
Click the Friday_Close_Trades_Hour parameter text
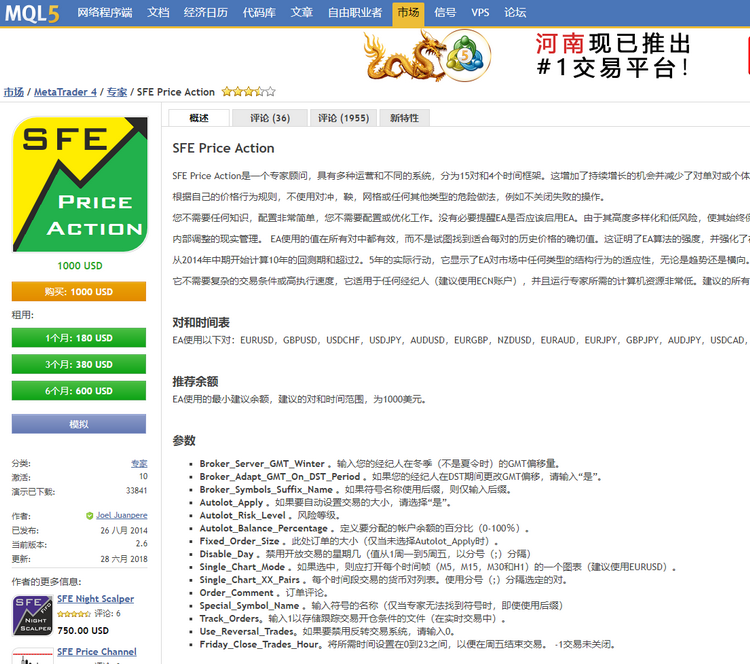coord(259,644)
